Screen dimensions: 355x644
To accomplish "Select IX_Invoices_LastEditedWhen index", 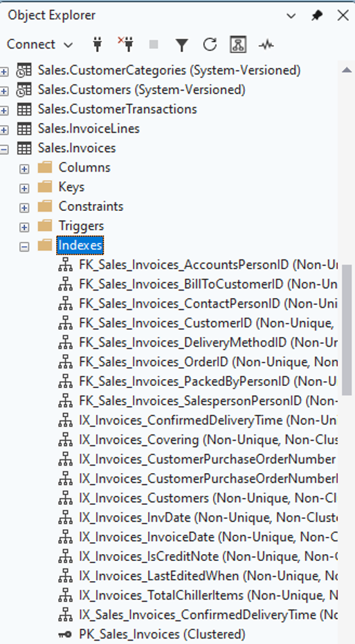I will 208,576.
